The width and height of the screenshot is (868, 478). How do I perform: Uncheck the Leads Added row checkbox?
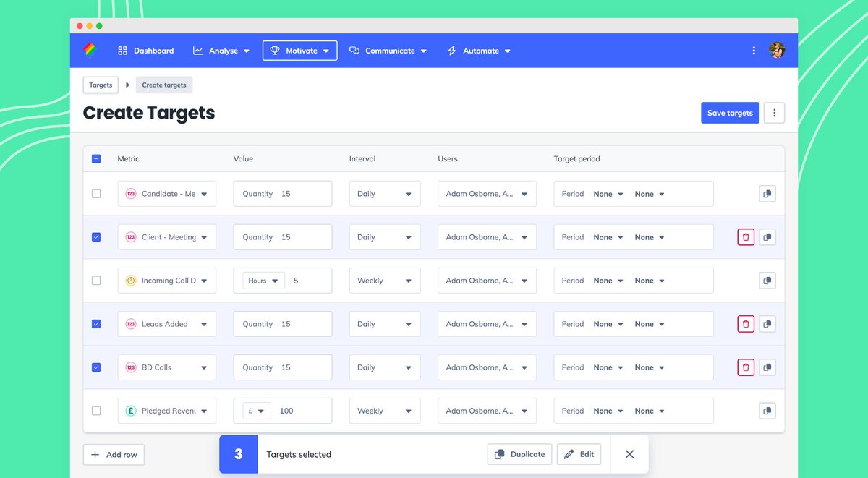[x=96, y=324]
